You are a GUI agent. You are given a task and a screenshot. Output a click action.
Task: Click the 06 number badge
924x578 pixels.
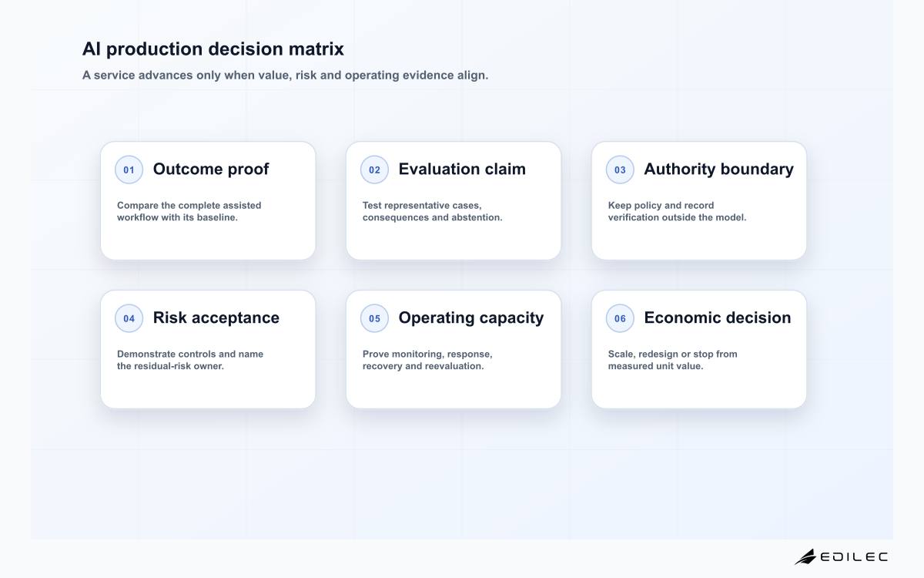coord(620,318)
